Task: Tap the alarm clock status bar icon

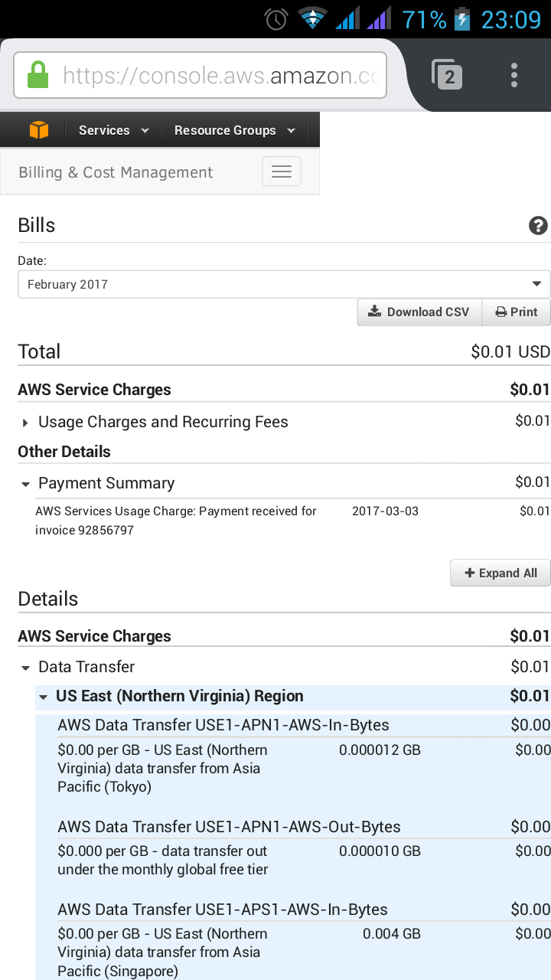Action: coord(276,18)
